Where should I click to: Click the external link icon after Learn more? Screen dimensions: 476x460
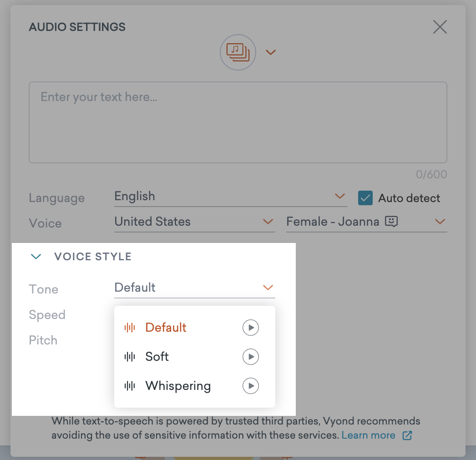[406, 435]
